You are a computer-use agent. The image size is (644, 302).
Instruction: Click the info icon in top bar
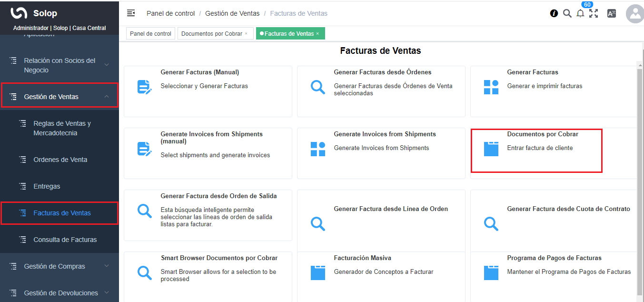point(554,13)
